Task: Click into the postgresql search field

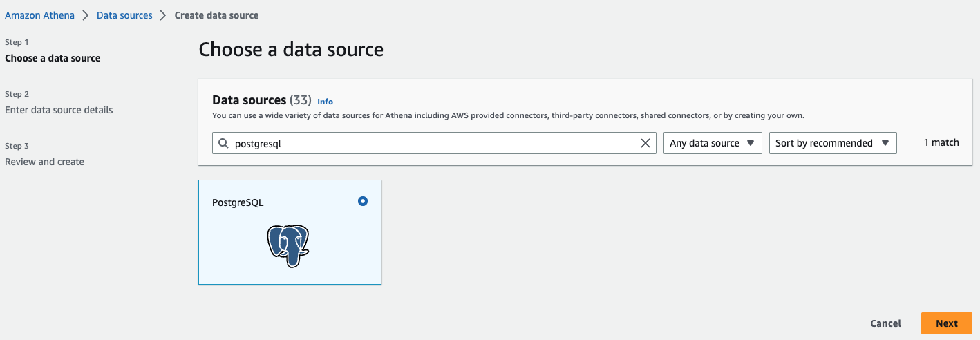Action: click(x=428, y=144)
